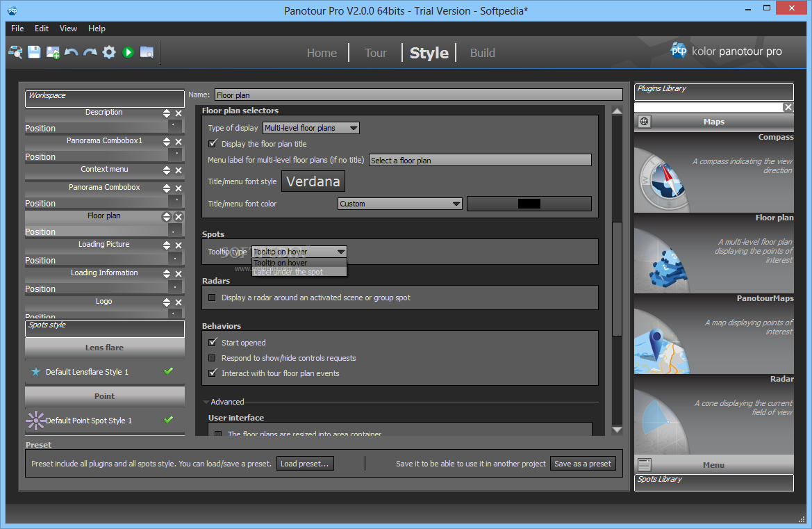This screenshot has width=812, height=529.
Task: Expand the Maps plugin category header
Action: (713, 122)
